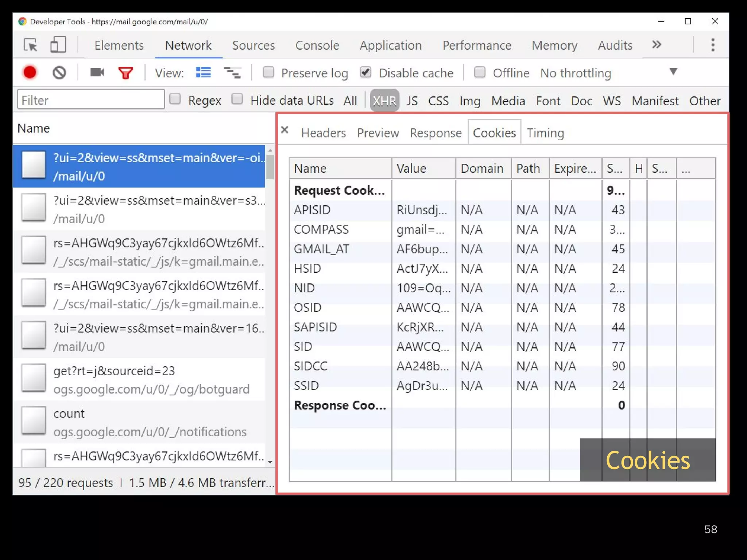Go to the Console tab
747x560 pixels.
click(317, 45)
